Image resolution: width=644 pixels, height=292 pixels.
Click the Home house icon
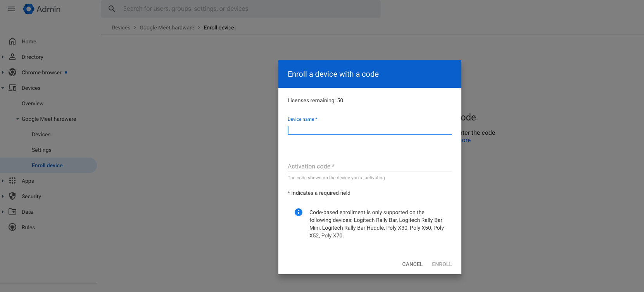point(12,41)
